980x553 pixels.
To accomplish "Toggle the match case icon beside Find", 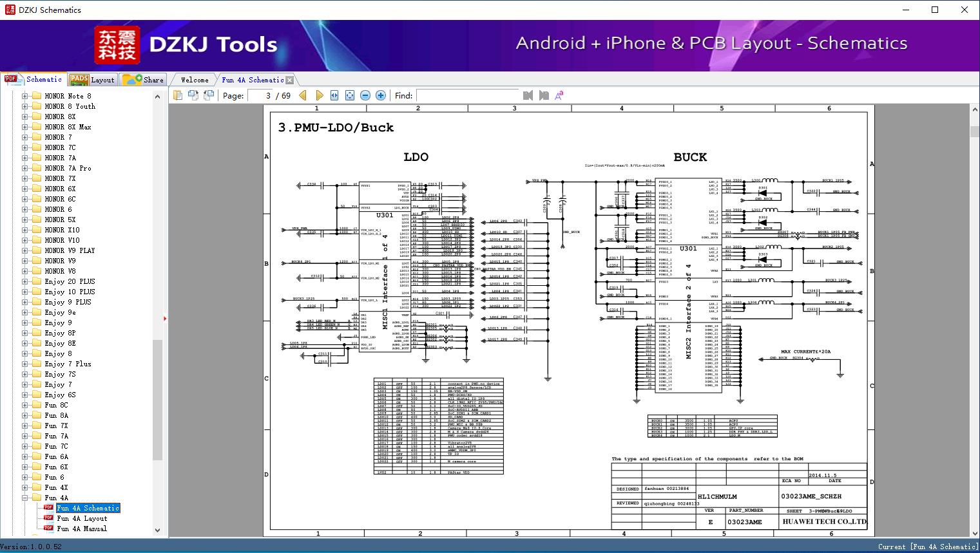I will 559,95.
